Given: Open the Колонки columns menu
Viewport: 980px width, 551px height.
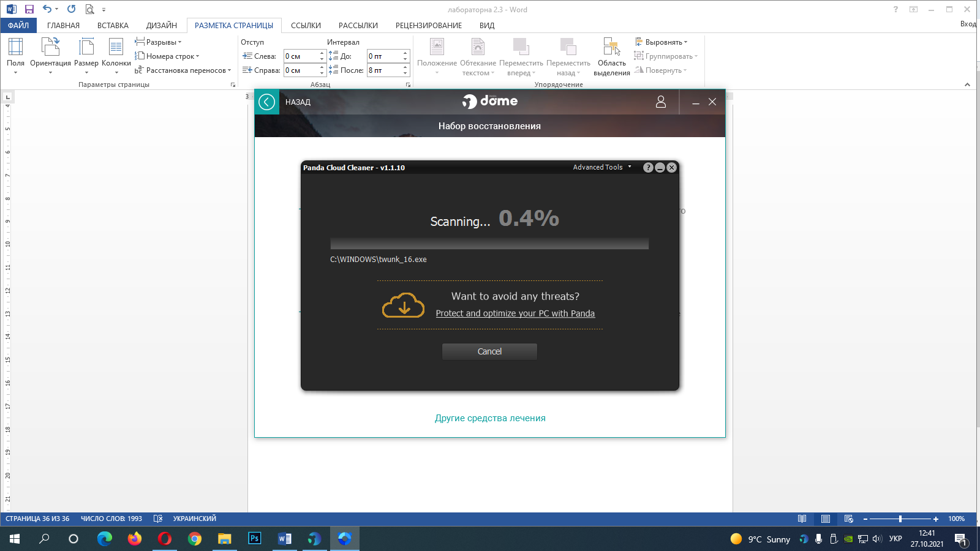Looking at the screenshot, I should click(116, 56).
